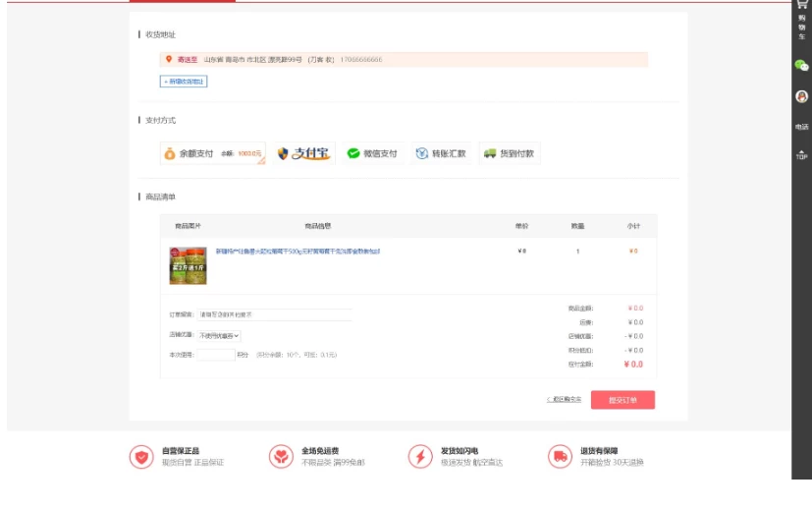Click the phone number 17066666666
This screenshot has width=812, height=509.
(361, 60)
